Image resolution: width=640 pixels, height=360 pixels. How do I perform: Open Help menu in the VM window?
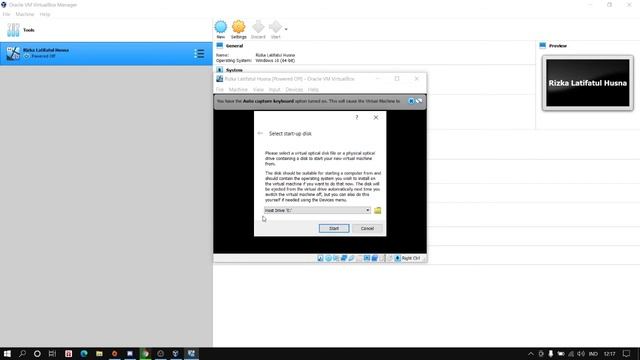313,89
